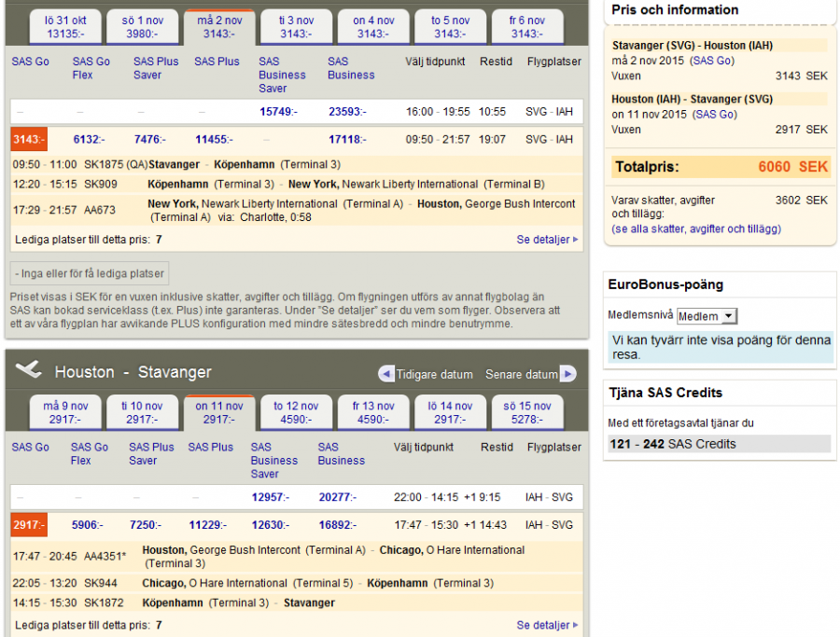Select the sö 15 nov return tab
Viewport: 840px width, 637px height.
click(x=527, y=413)
